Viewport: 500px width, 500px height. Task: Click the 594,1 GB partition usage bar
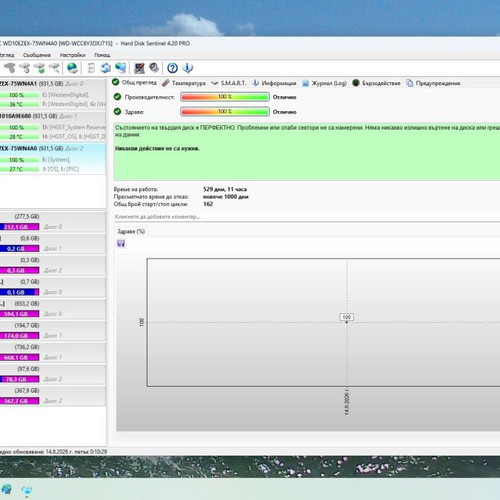(19, 314)
